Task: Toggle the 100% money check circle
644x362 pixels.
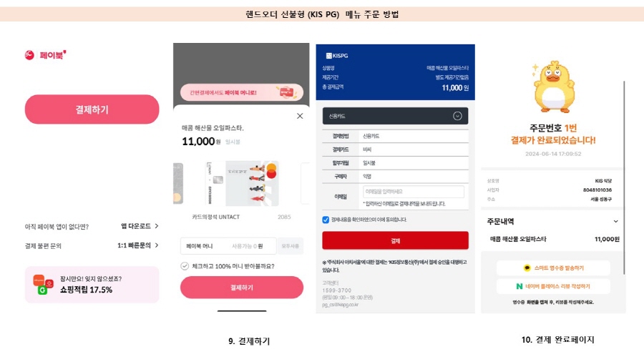Action: tap(185, 266)
